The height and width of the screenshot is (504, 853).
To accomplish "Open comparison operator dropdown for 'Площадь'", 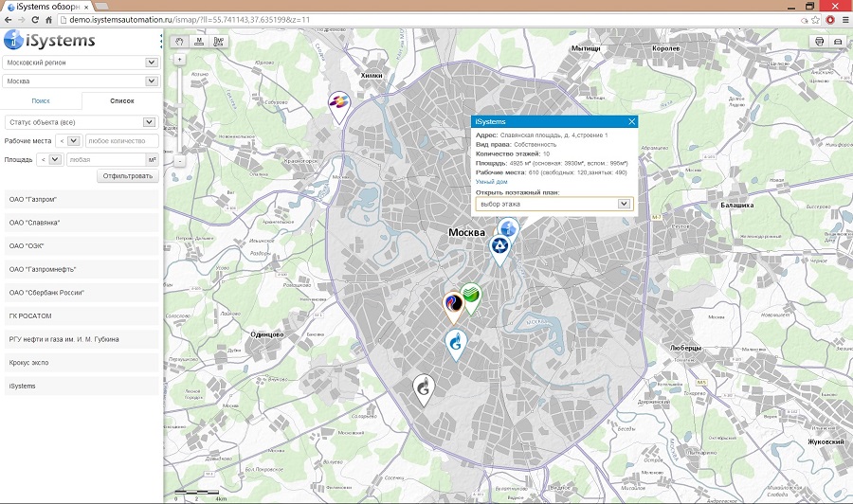I will (x=49, y=159).
